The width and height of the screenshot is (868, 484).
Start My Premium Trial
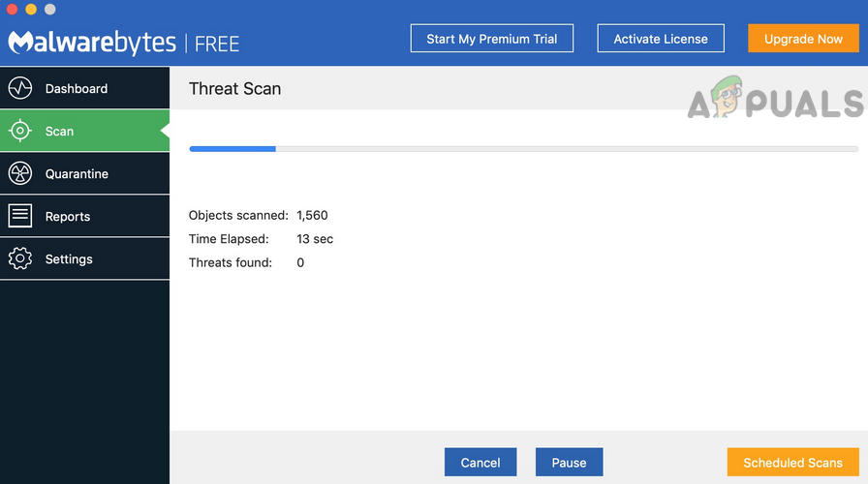tap(491, 38)
